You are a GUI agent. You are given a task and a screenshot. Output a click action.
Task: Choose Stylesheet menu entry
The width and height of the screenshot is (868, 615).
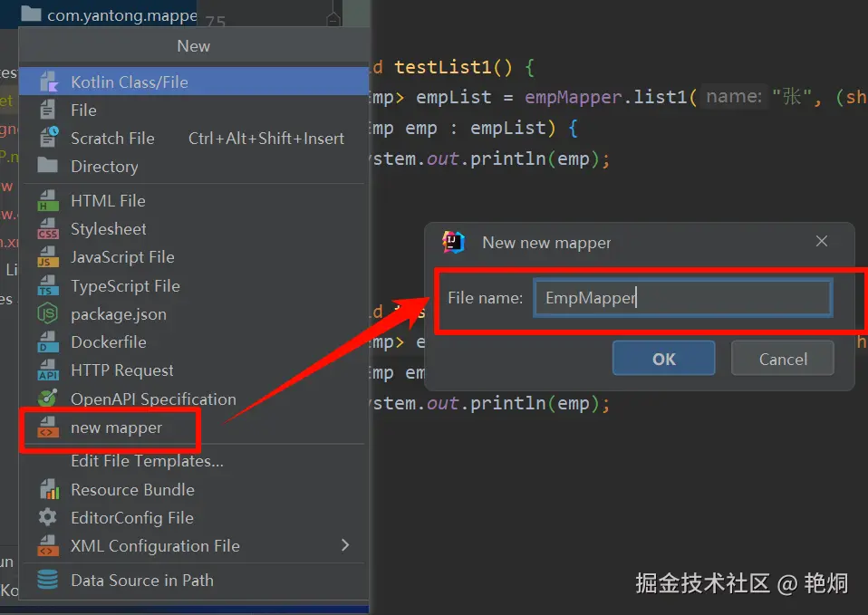point(194,228)
